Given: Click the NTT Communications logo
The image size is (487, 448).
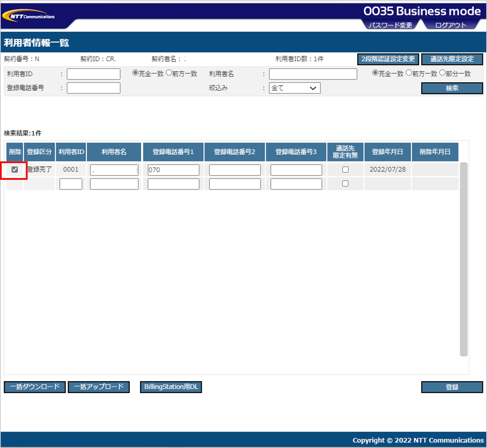Looking at the screenshot, I should click(x=29, y=16).
